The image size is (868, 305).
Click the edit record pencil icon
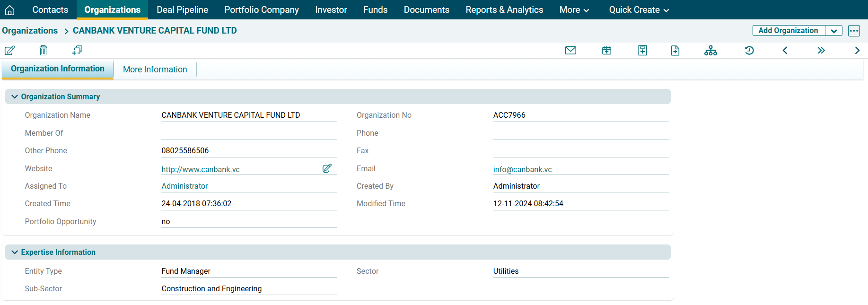click(x=9, y=50)
